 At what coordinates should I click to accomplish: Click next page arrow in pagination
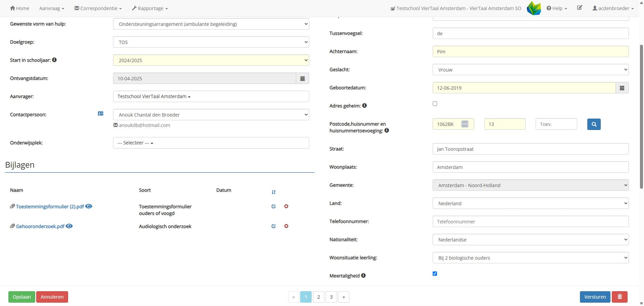coord(344,297)
